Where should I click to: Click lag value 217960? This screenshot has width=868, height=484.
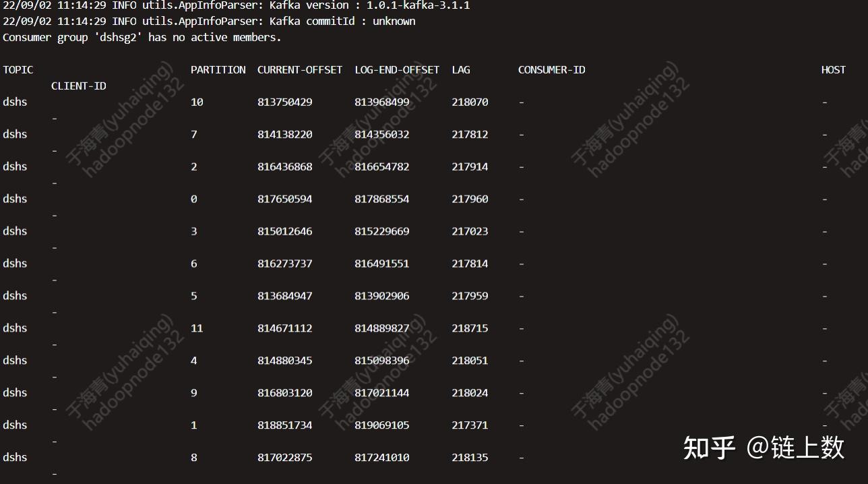(x=470, y=199)
